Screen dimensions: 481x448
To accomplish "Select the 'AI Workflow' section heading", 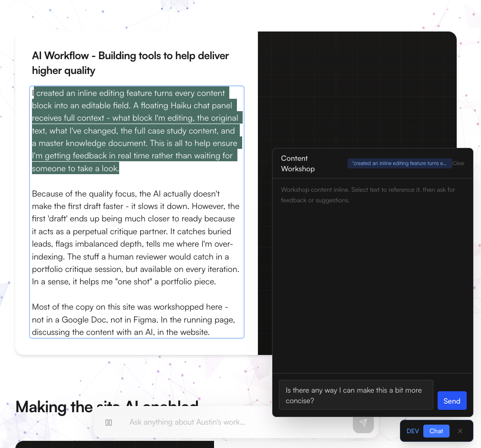I will (x=130, y=63).
